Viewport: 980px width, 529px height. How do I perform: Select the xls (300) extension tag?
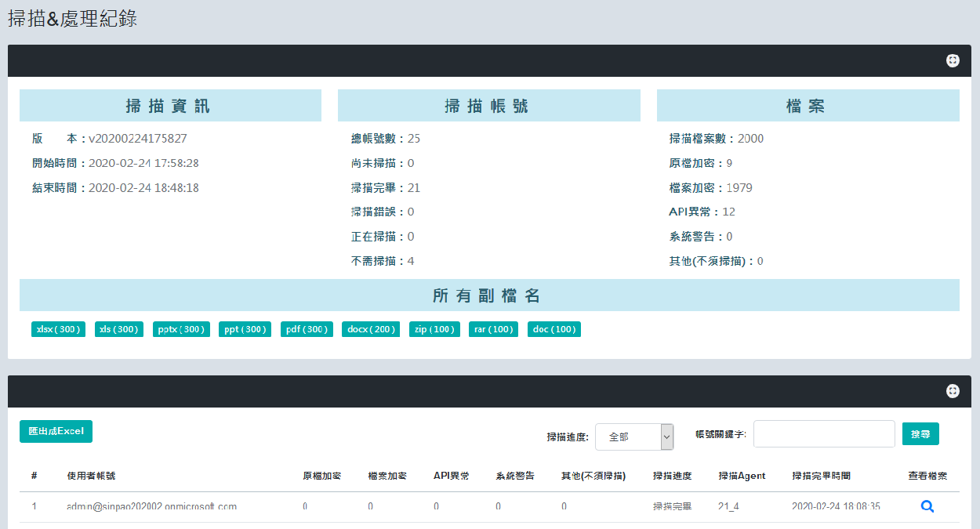[119, 329]
